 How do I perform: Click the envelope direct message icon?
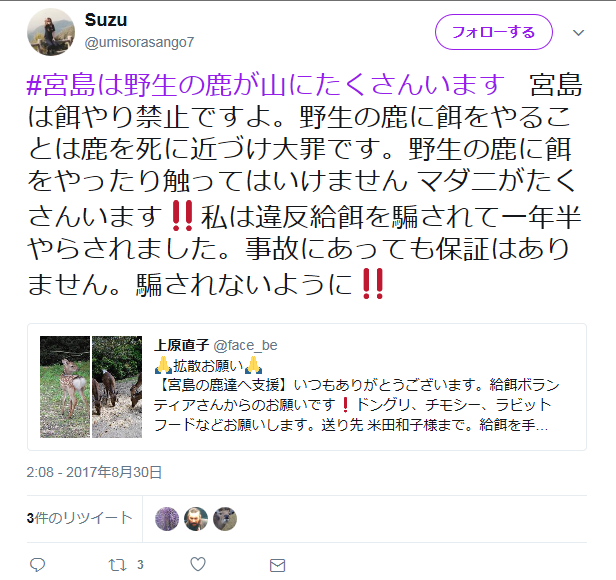point(277,565)
